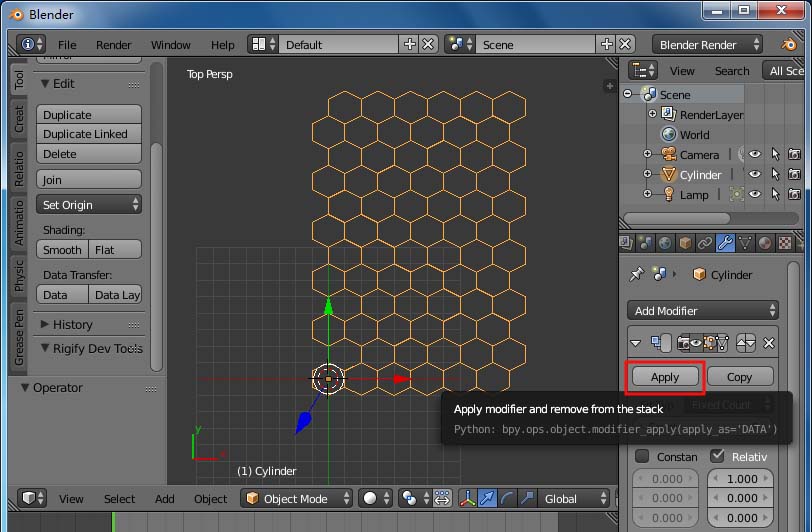812x532 pixels.
Task: Select the Cylinder object in the outliner
Action: click(x=700, y=174)
